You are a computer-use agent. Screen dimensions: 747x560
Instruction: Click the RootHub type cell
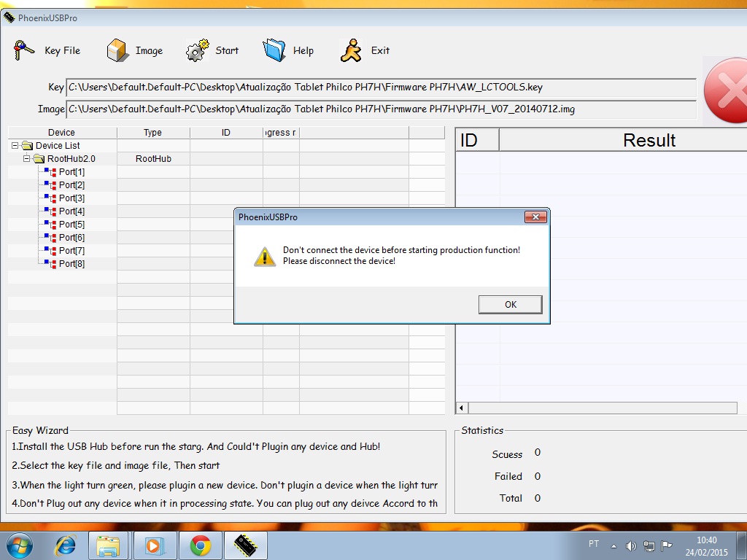(153, 158)
